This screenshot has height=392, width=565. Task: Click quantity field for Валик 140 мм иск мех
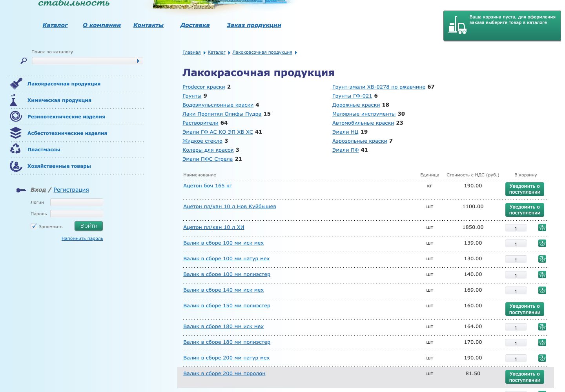point(516,291)
